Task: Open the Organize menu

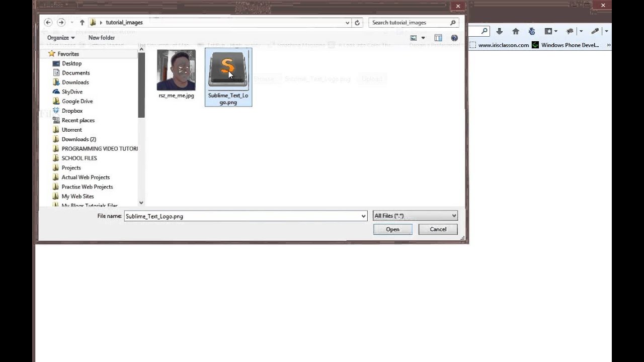Action: (x=61, y=38)
